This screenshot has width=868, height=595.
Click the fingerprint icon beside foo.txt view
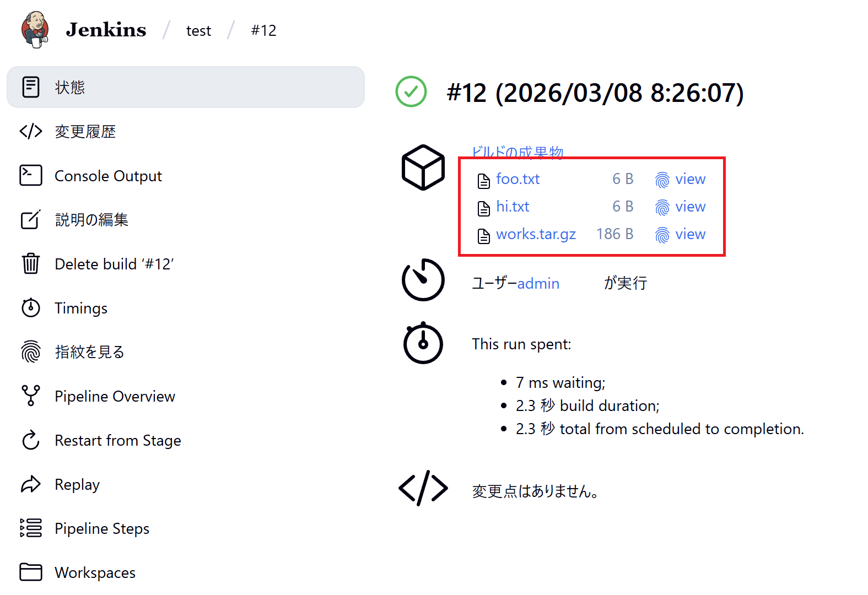[x=662, y=180]
